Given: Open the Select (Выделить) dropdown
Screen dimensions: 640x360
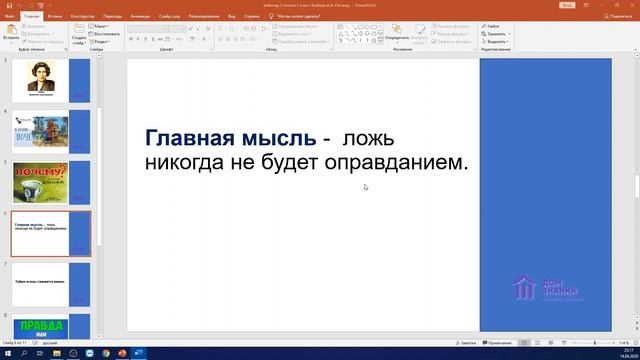Looking at the screenshot, I should 494,42.
